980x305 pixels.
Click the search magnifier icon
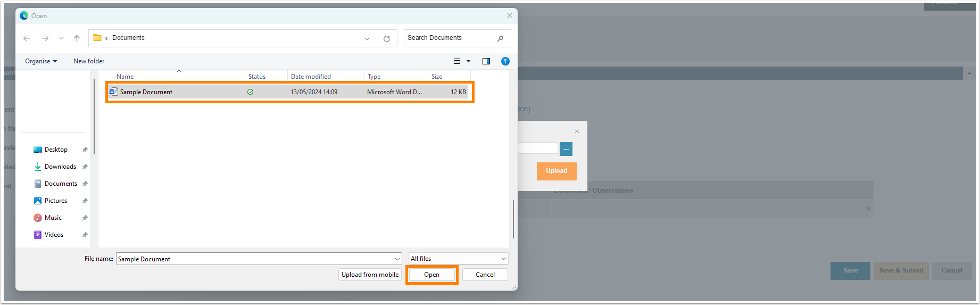(500, 38)
